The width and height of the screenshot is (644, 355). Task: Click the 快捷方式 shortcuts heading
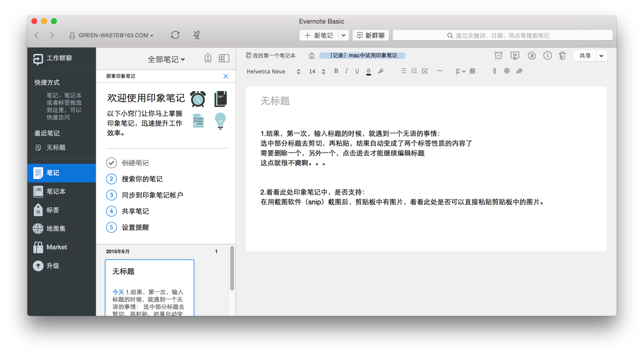pyautogui.click(x=47, y=83)
